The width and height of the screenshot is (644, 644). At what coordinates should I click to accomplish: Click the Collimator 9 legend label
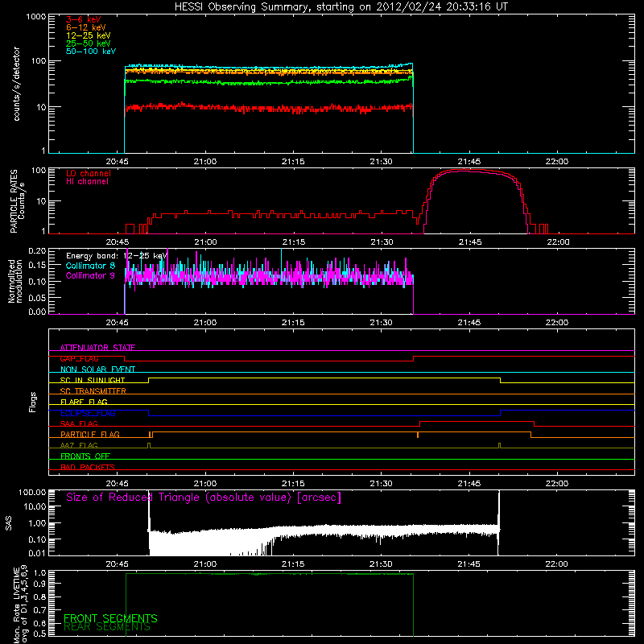click(x=90, y=275)
